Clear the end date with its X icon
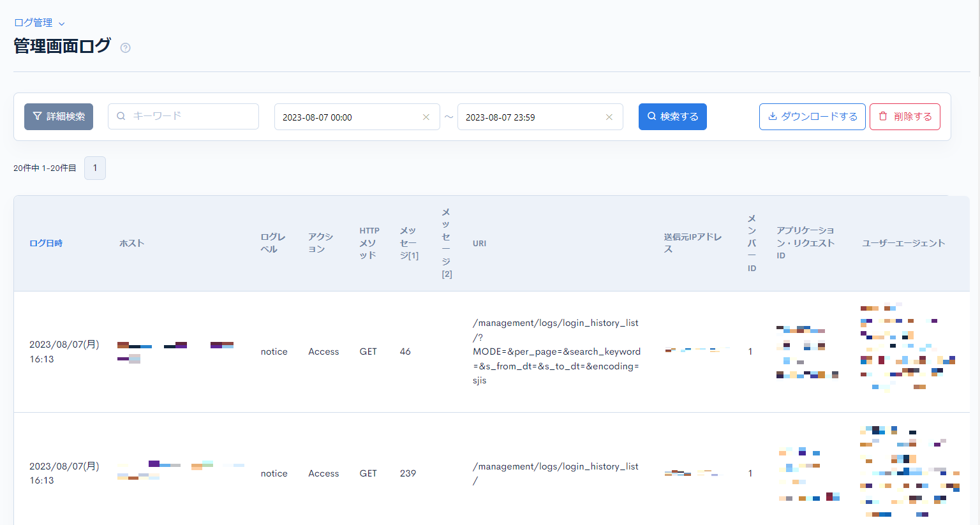The width and height of the screenshot is (980, 525). click(609, 117)
